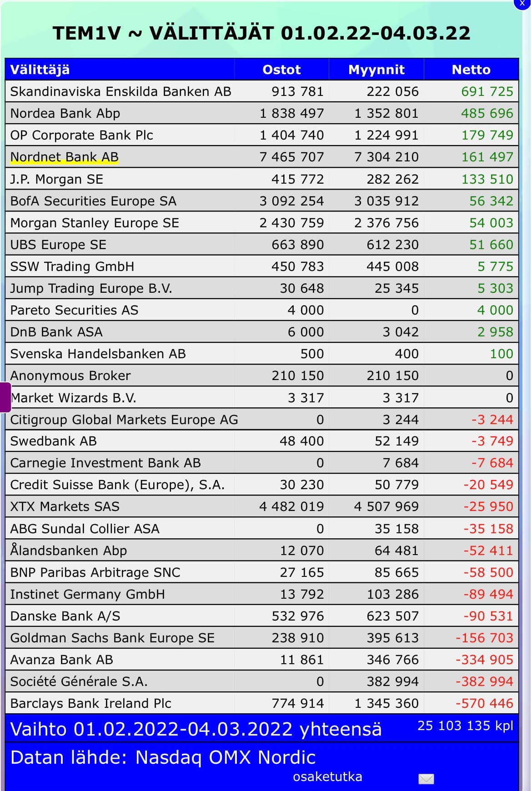Image resolution: width=532 pixels, height=791 pixels.
Task: Click J.P. Morgan net 133 510
Action: point(487,179)
